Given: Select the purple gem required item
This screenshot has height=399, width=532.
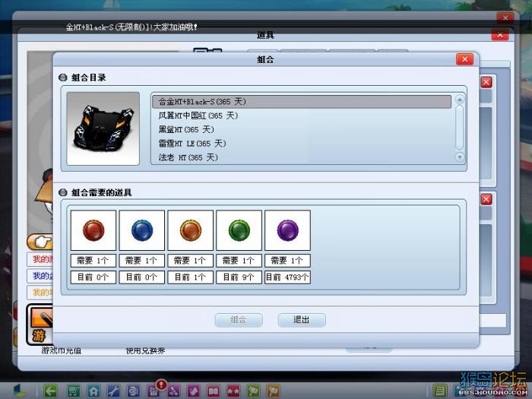Looking at the screenshot, I should (287, 230).
